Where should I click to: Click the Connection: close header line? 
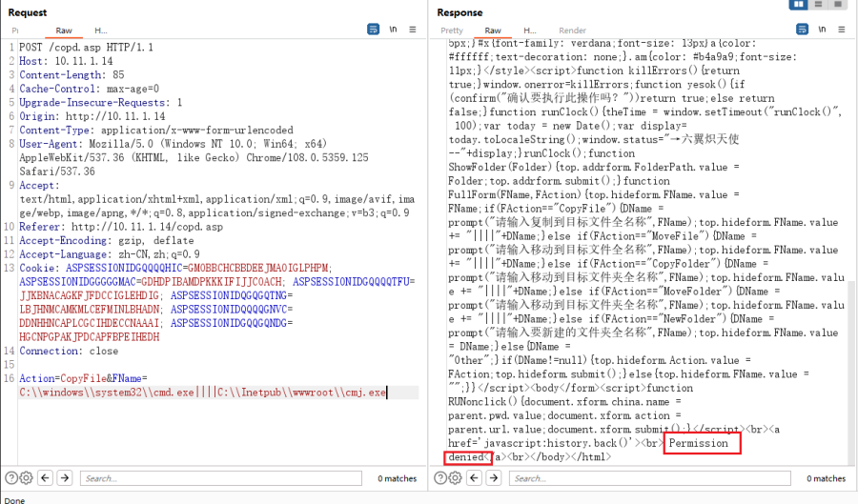point(69,351)
